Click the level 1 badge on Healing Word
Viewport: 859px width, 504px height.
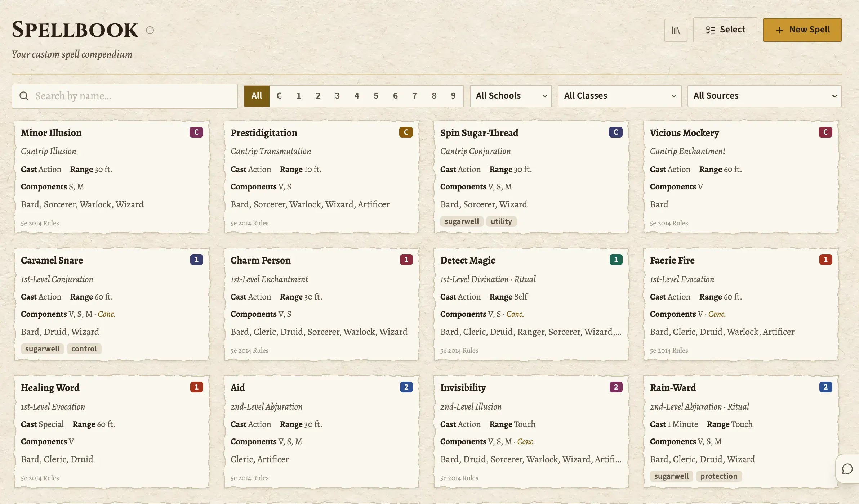[197, 387]
